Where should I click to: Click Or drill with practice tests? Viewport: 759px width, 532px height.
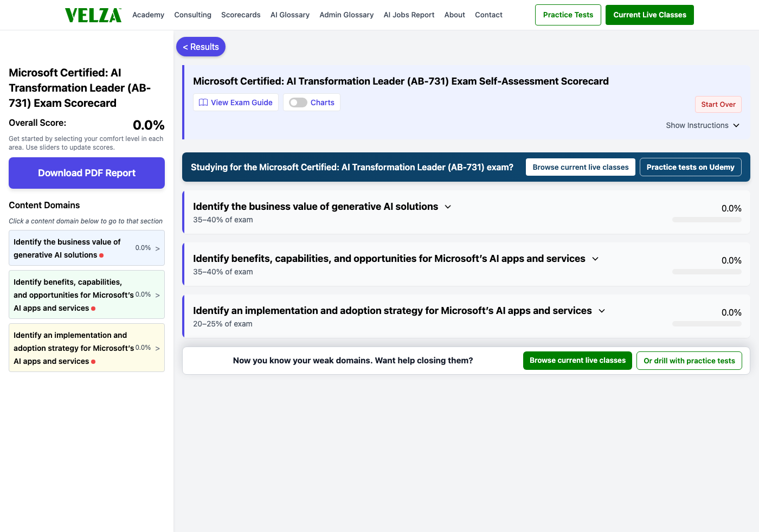[x=689, y=361]
